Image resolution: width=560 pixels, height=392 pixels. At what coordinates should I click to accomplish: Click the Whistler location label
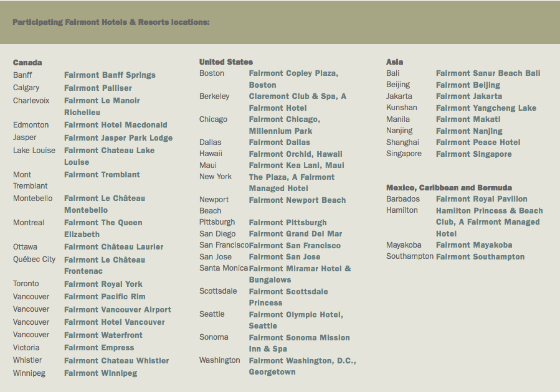pyautogui.click(x=27, y=360)
